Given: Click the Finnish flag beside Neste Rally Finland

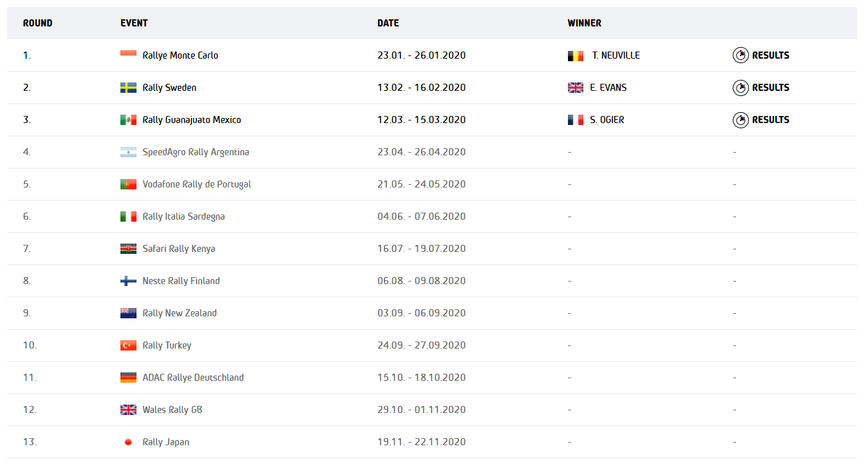Looking at the screenshot, I should (x=128, y=281).
